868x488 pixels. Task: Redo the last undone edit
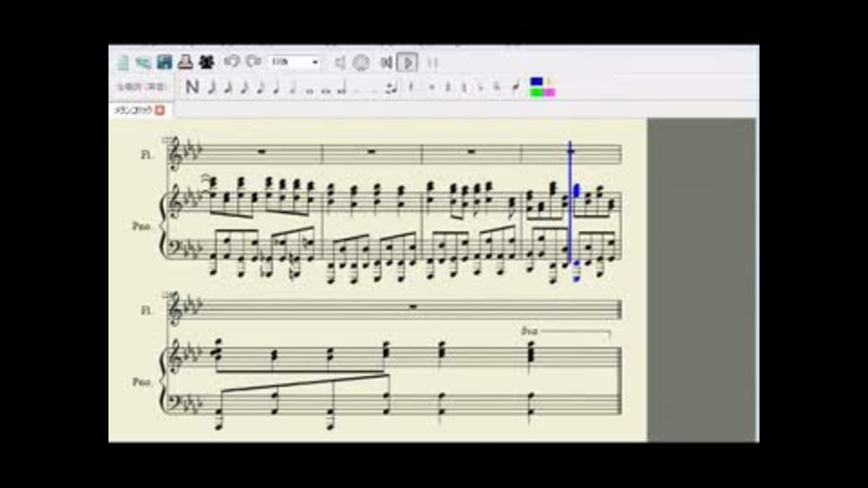click(x=253, y=61)
